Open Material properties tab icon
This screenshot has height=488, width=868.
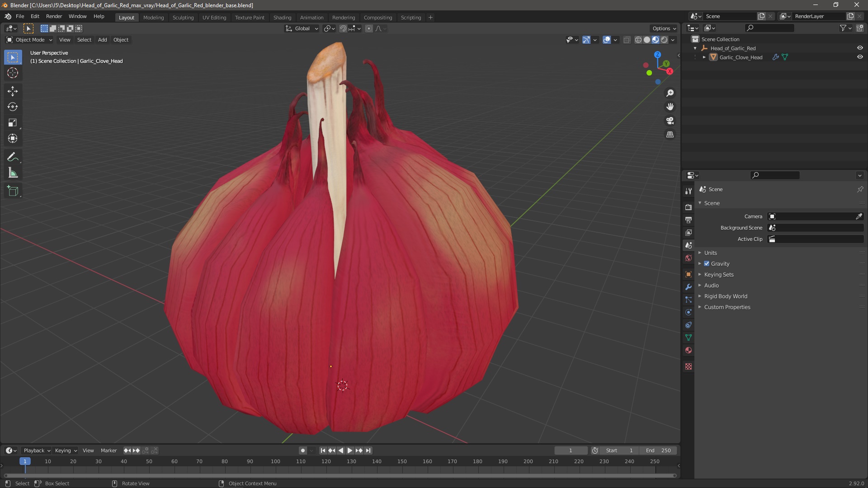(x=689, y=351)
